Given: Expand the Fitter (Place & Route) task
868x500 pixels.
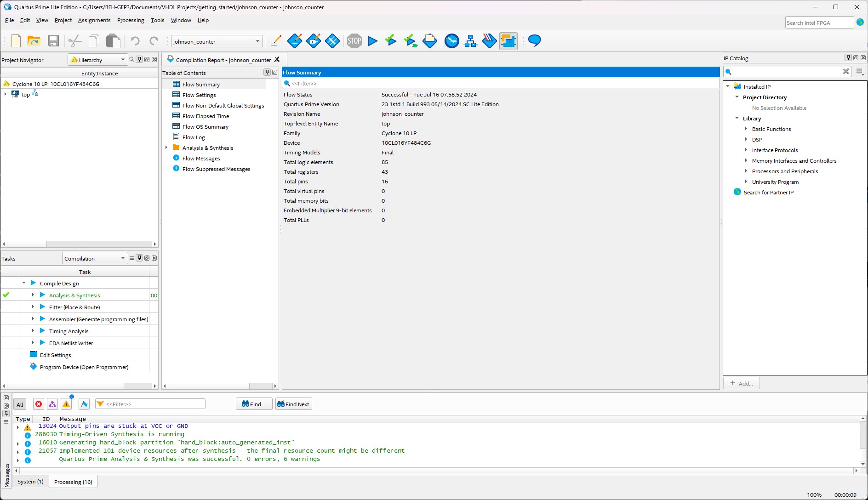Looking at the screenshot, I should (x=33, y=307).
